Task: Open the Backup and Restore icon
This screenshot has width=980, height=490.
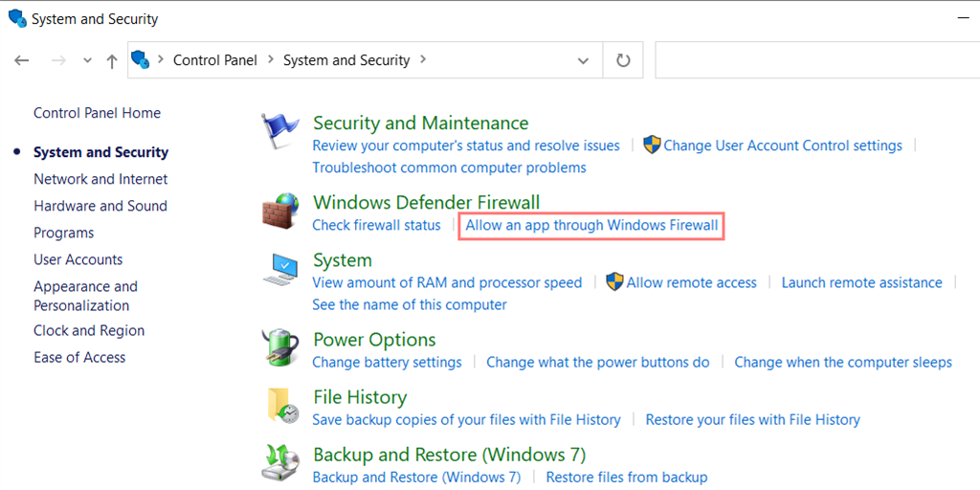Action: pos(280,463)
